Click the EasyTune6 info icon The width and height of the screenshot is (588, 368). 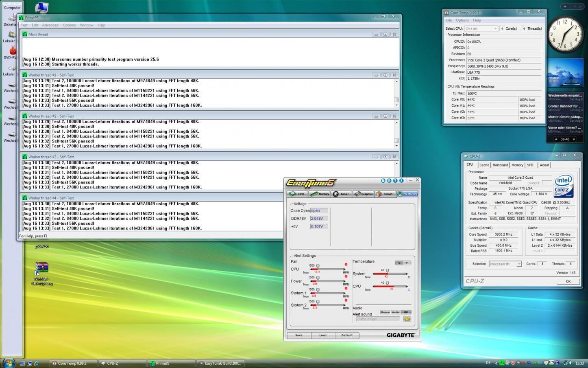[x=401, y=180]
